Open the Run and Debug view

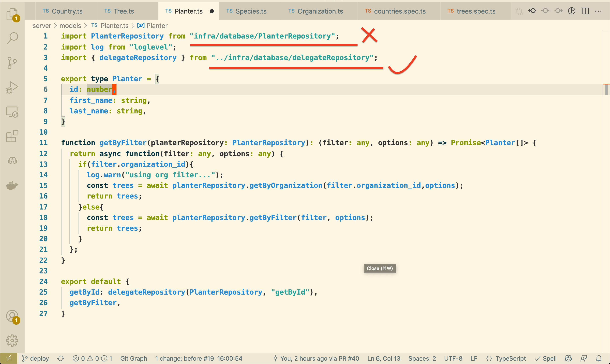point(12,87)
